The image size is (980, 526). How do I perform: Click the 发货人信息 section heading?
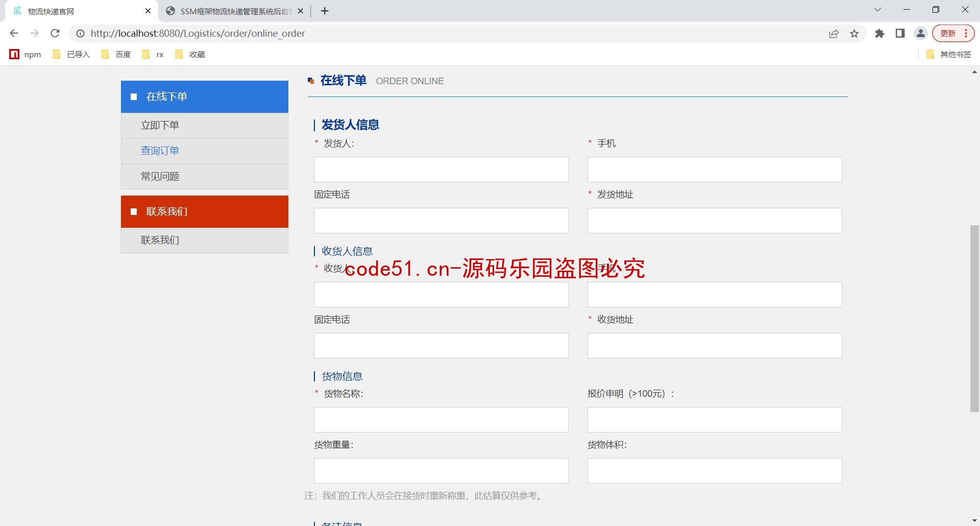point(350,125)
